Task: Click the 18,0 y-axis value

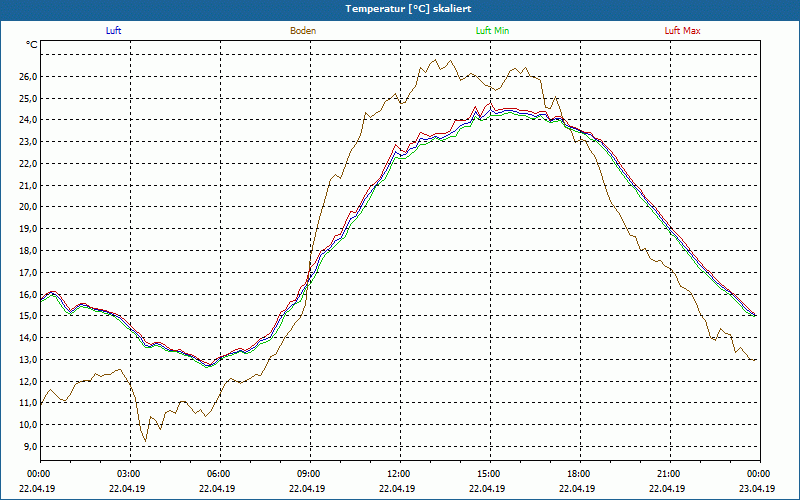Action: (x=29, y=251)
